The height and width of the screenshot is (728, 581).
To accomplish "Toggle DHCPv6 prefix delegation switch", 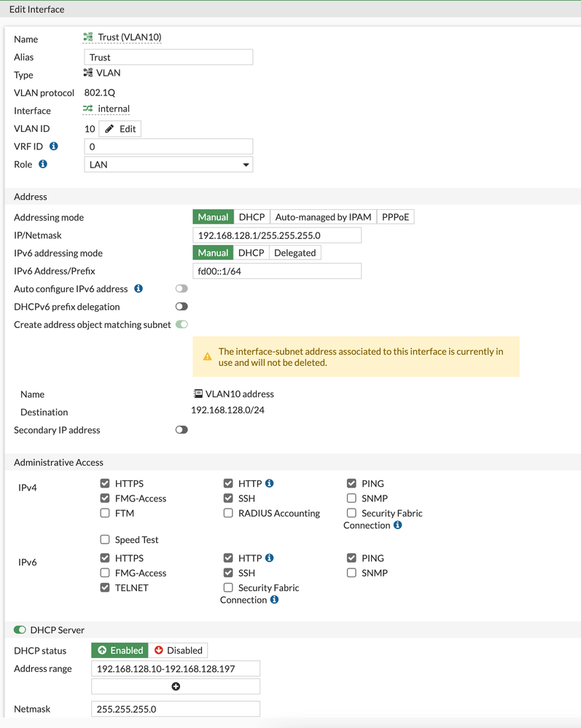I will (x=182, y=307).
